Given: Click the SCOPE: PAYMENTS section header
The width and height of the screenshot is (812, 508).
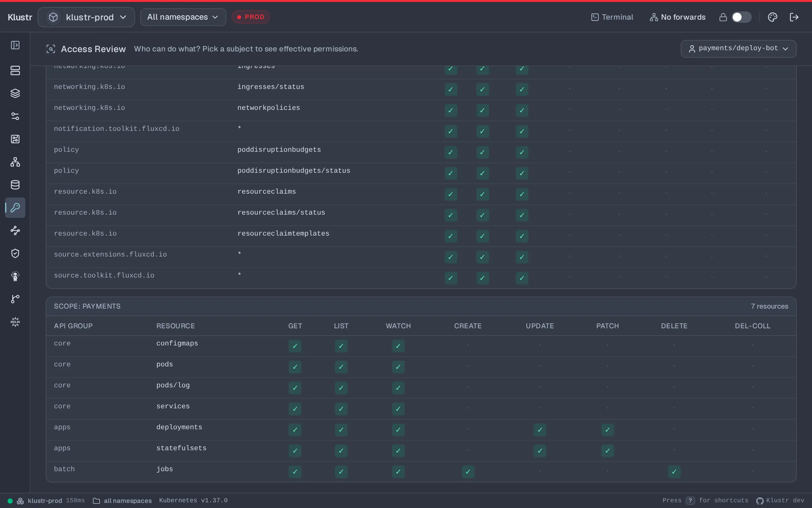Looking at the screenshot, I should point(87,306).
